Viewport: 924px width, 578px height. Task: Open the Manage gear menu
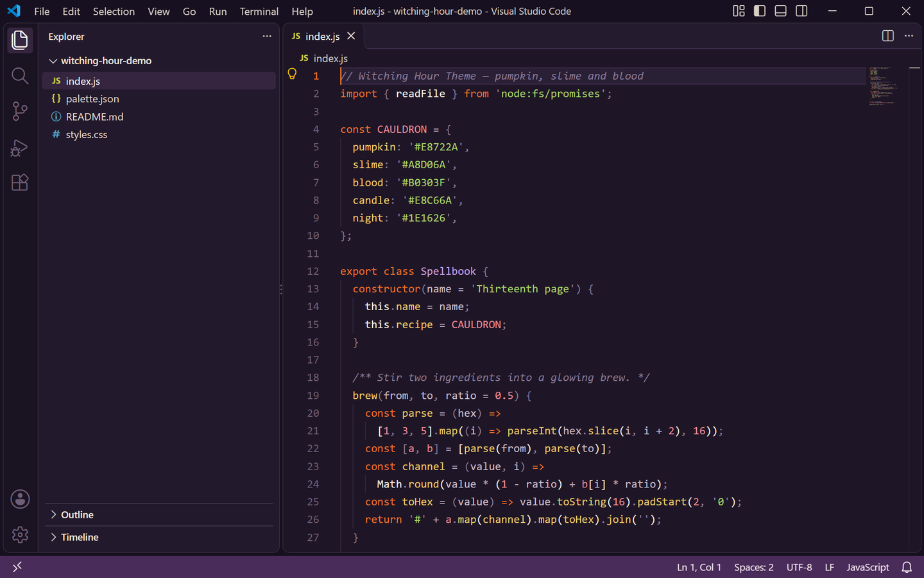20,534
